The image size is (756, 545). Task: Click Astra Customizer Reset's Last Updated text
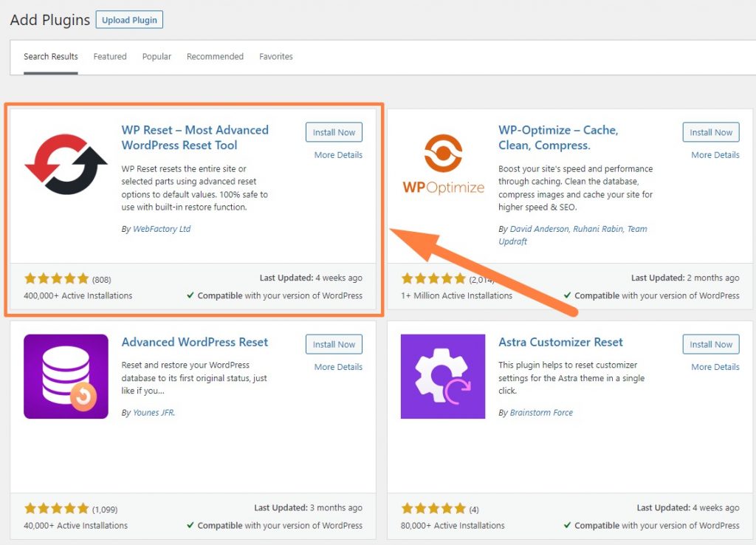688,507
